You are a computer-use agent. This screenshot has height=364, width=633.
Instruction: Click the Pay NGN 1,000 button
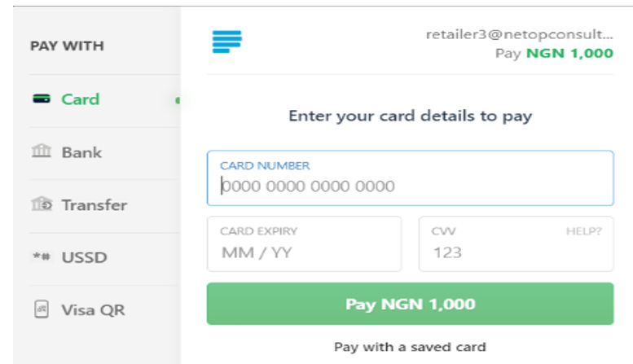[x=410, y=304]
